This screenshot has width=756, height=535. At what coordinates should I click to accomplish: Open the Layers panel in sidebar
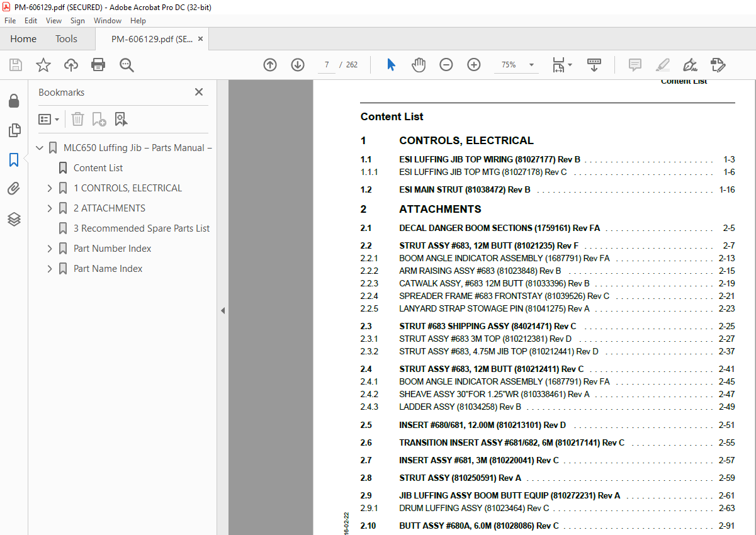tap(14, 219)
